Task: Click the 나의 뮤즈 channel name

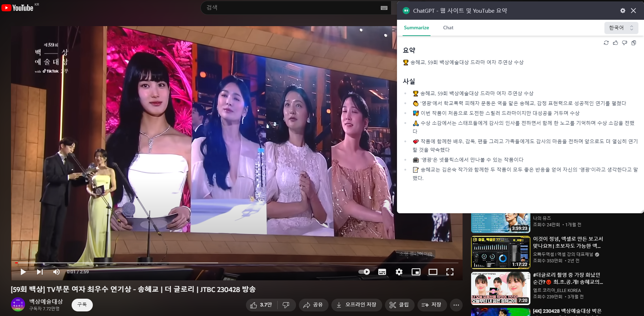Action: (542, 218)
